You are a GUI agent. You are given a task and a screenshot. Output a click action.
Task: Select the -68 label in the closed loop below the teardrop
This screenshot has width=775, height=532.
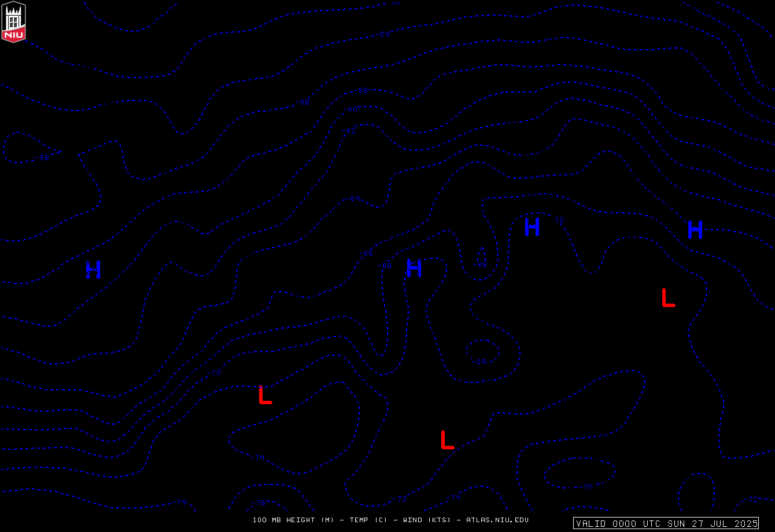coord(479,362)
